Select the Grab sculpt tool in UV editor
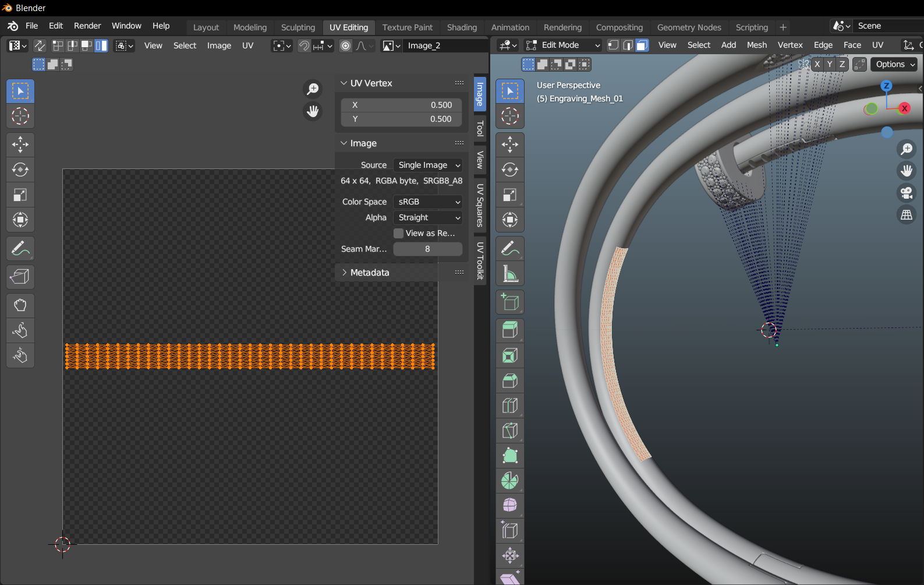Screen dimensions: 924x585 [x=20, y=305]
